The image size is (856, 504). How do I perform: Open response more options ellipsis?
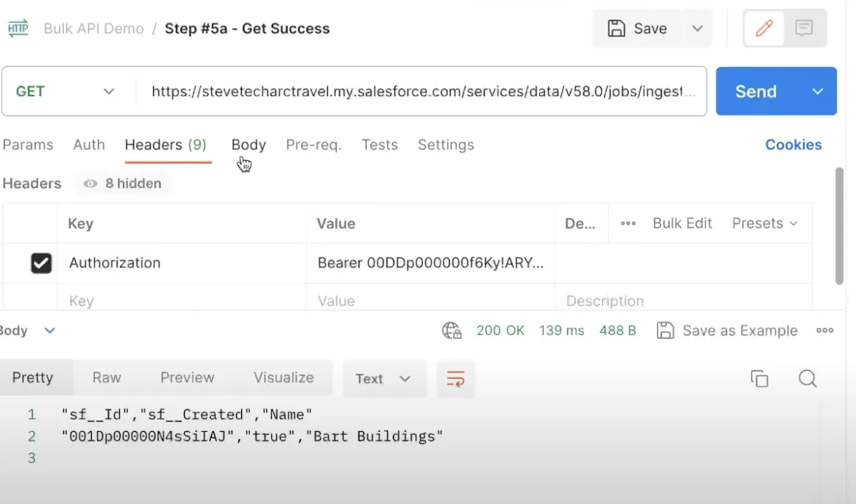click(824, 331)
